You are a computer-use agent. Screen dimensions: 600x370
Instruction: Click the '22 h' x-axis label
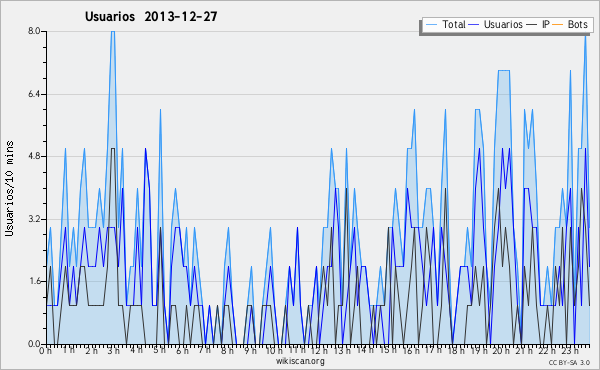tap(546, 350)
